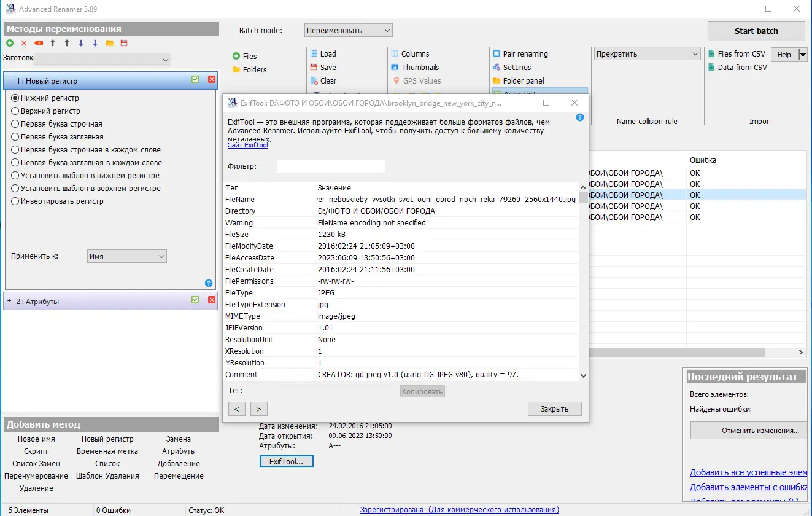Move the selected method down

[x=81, y=43]
